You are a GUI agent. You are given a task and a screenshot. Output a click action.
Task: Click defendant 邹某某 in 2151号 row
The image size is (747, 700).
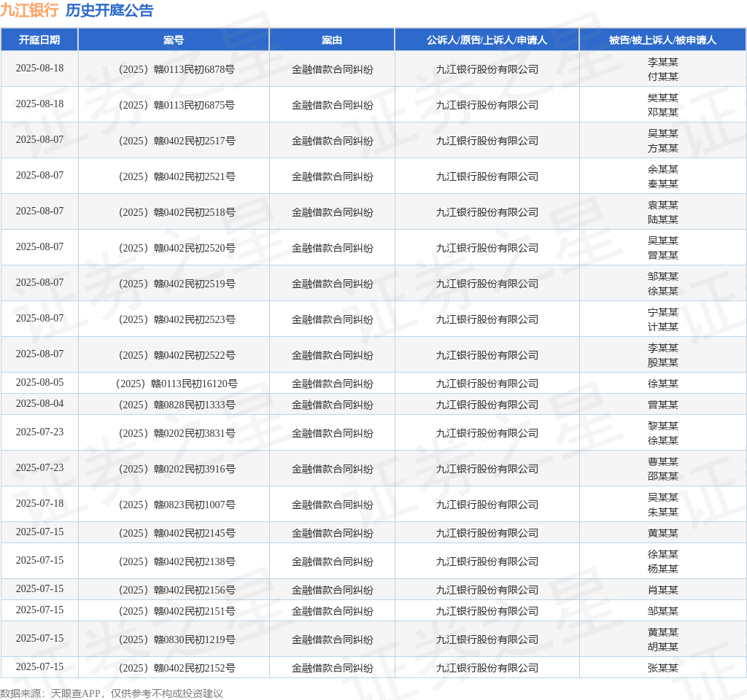point(662,611)
